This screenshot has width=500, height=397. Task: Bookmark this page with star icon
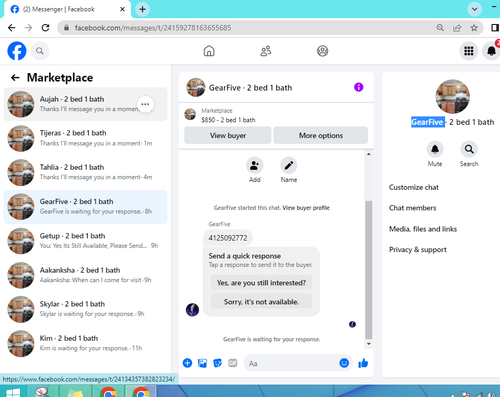tap(474, 28)
